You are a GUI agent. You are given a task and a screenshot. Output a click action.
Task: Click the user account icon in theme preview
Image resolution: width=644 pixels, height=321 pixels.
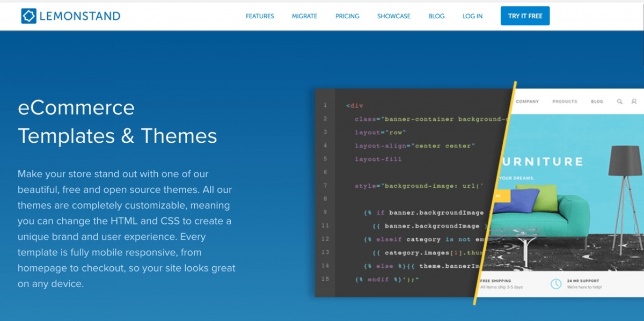point(634,101)
